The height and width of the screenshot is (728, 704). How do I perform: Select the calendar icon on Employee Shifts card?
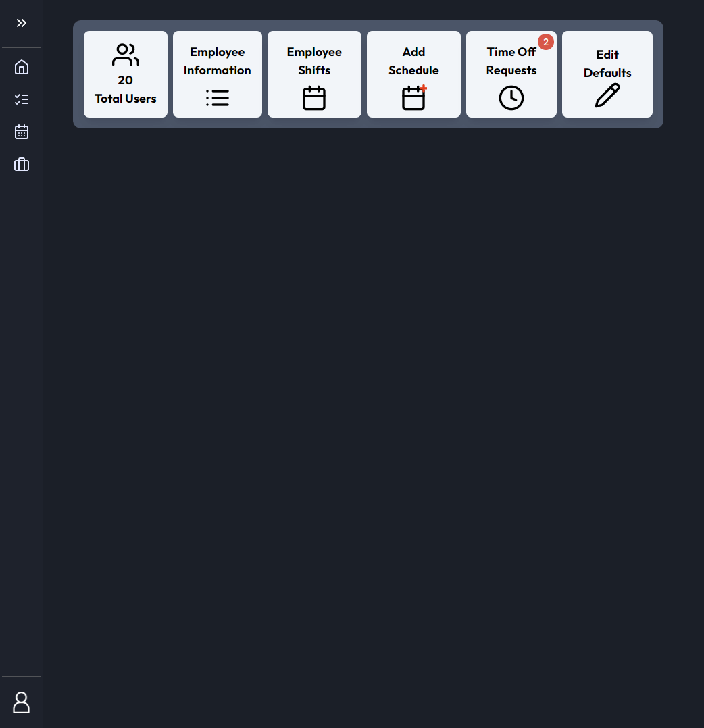point(314,97)
